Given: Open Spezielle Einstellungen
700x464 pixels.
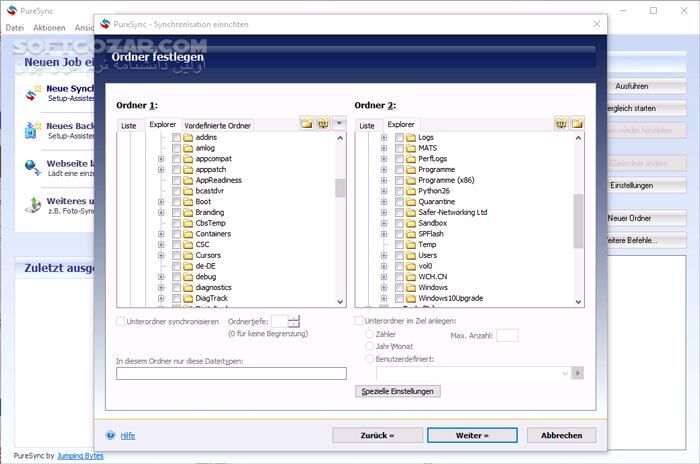Looking at the screenshot, I should pyautogui.click(x=398, y=391).
